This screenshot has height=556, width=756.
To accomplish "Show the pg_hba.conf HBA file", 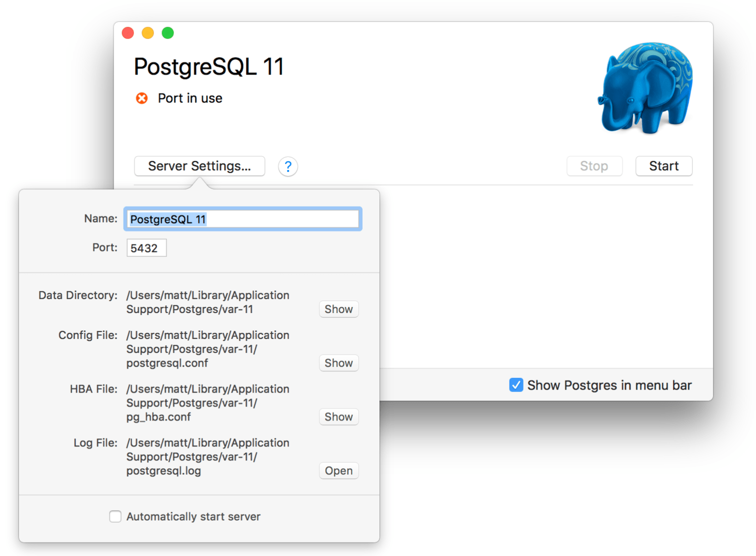I will tap(338, 416).
